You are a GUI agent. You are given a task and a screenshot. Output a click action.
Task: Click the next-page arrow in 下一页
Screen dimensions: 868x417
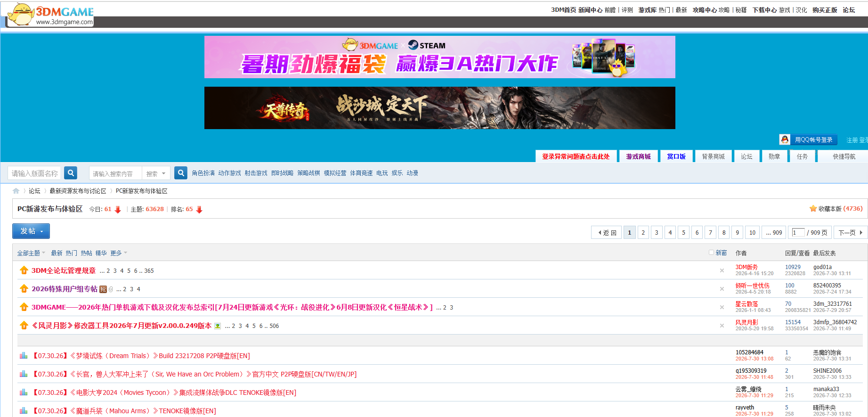(x=861, y=232)
